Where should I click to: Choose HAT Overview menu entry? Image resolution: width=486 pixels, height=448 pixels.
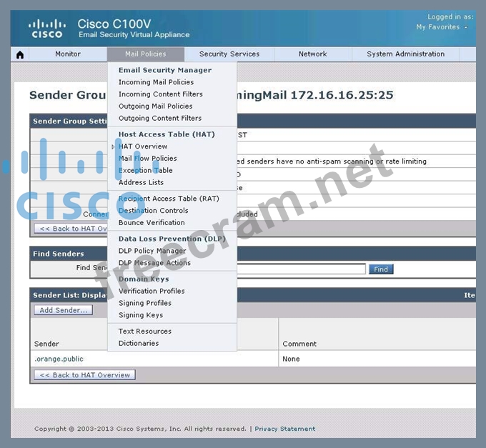(x=143, y=146)
